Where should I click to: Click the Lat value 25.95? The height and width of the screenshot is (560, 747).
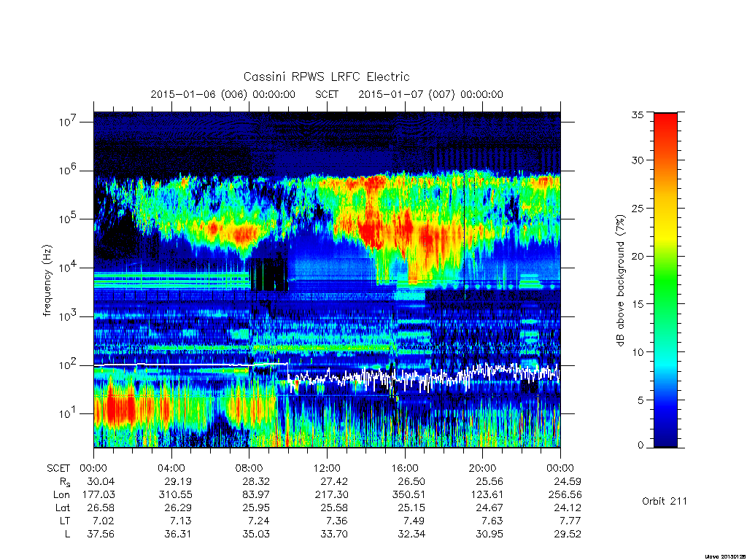pyautogui.click(x=256, y=507)
